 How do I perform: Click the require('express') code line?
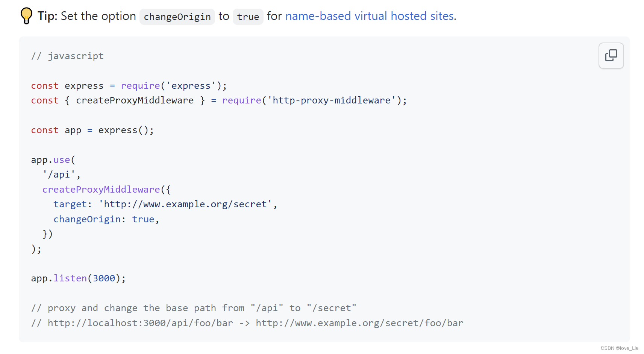(x=129, y=86)
